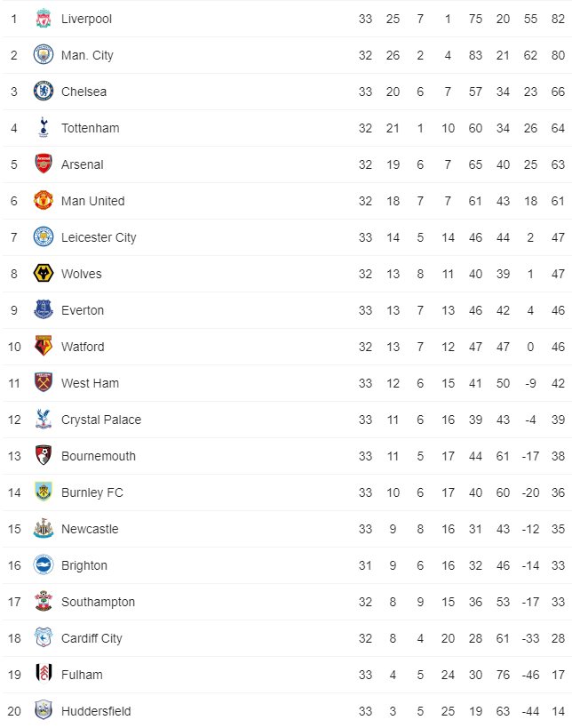Screen dimensions: 572x728
Task: Click the Fulham badge icon
Action: [44, 674]
